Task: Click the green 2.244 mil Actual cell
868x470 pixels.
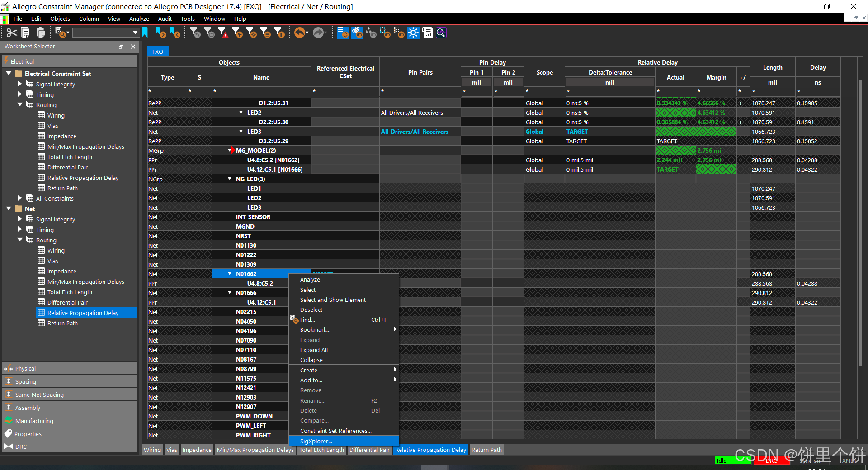Action: point(675,160)
